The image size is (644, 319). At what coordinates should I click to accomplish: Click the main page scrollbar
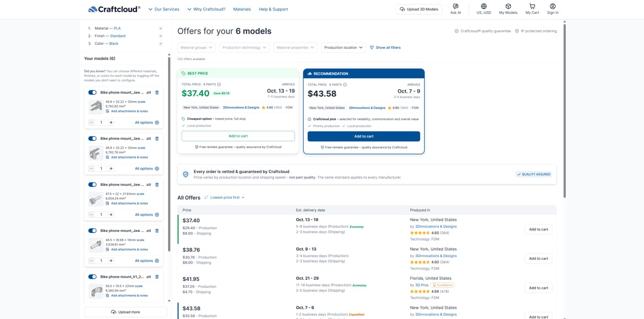(565, 110)
